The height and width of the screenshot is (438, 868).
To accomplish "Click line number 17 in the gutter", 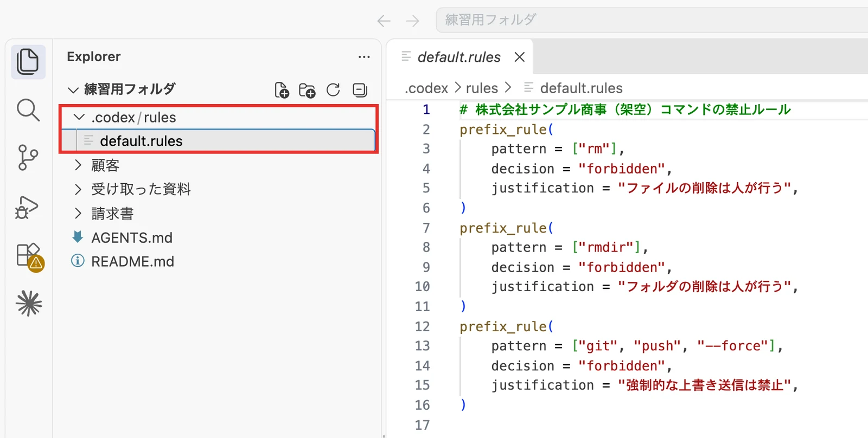I will pyautogui.click(x=422, y=425).
